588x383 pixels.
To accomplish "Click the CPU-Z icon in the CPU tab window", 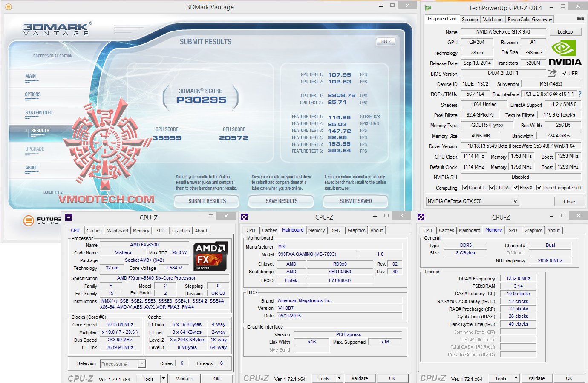I will pos(69,217).
